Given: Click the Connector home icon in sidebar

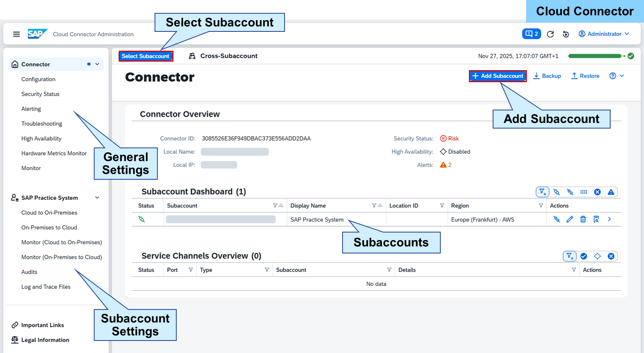Looking at the screenshot, I should 15,64.
